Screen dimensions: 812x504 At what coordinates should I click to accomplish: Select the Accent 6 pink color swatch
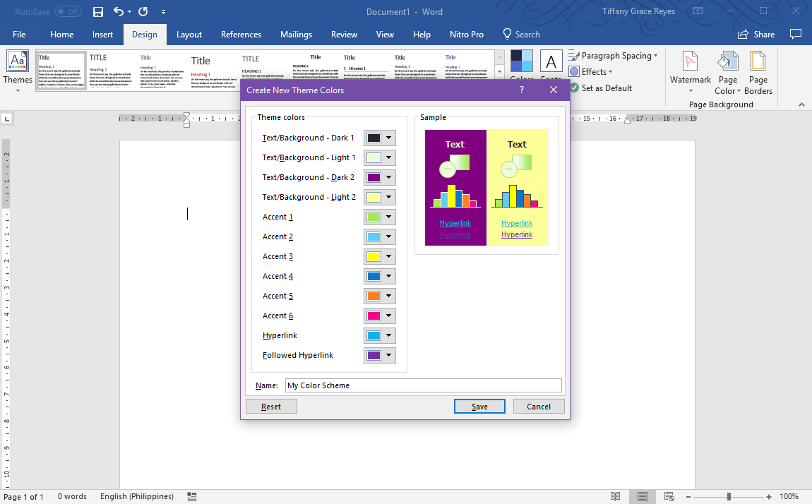pyautogui.click(x=375, y=316)
